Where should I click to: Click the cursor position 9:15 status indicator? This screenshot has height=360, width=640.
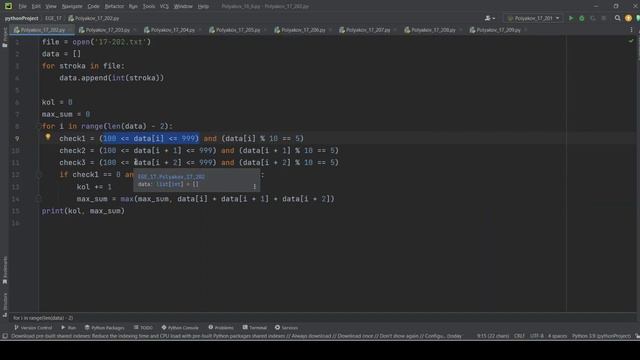coord(493,336)
